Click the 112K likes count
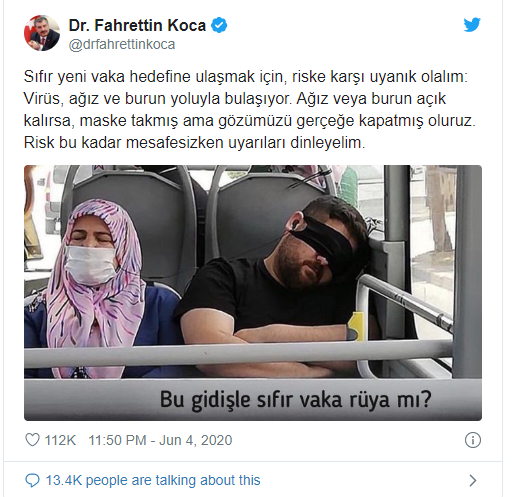This screenshot has width=520, height=497. [x=60, y=440]
